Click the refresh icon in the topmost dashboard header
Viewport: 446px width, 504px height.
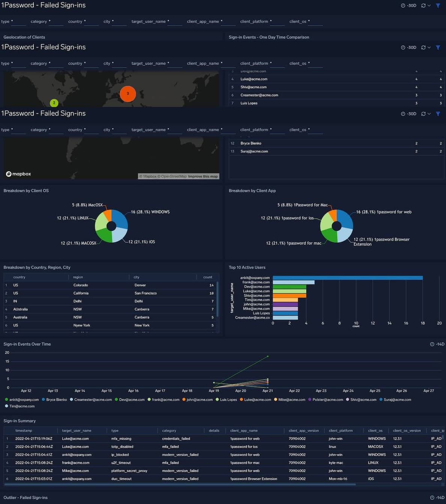423,6
